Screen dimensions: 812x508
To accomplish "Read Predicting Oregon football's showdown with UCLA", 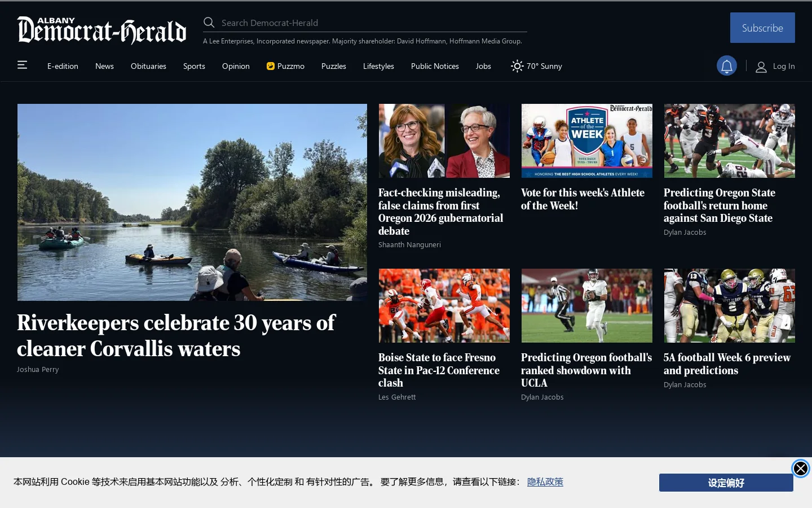I will pyautogui.click(x=586, y=370).
